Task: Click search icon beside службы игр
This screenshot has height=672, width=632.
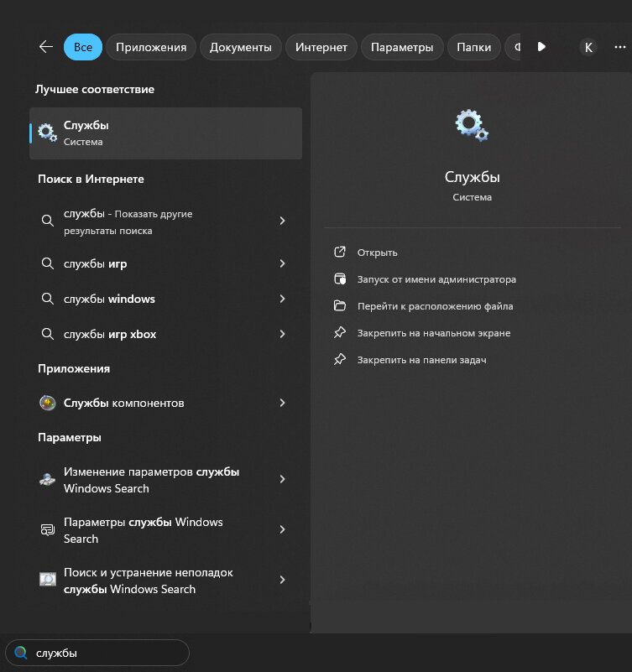Action: pyautogui.click(x=48, y=263)
